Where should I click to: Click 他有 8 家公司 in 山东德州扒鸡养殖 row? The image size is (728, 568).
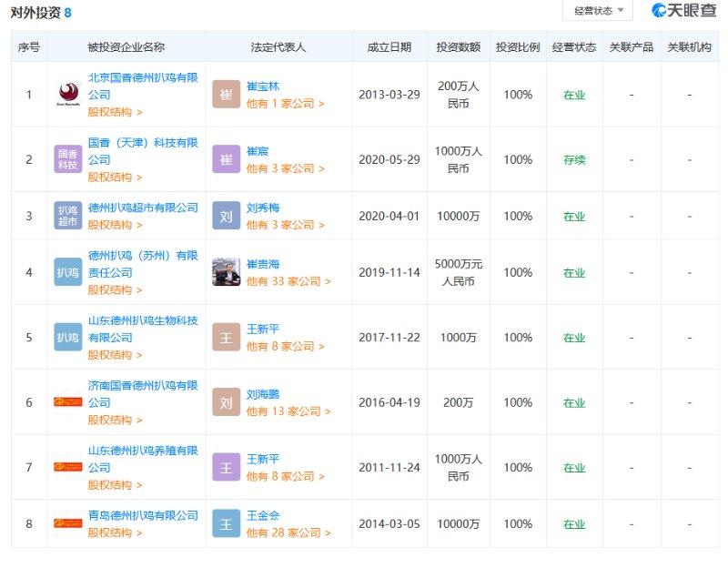pos(285,476)
